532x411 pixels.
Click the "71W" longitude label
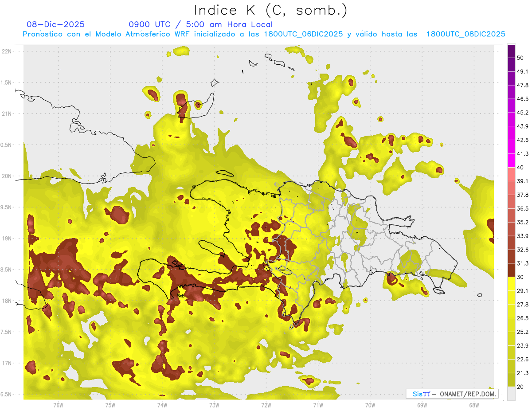pyautogui.click(x=318, y=405)
